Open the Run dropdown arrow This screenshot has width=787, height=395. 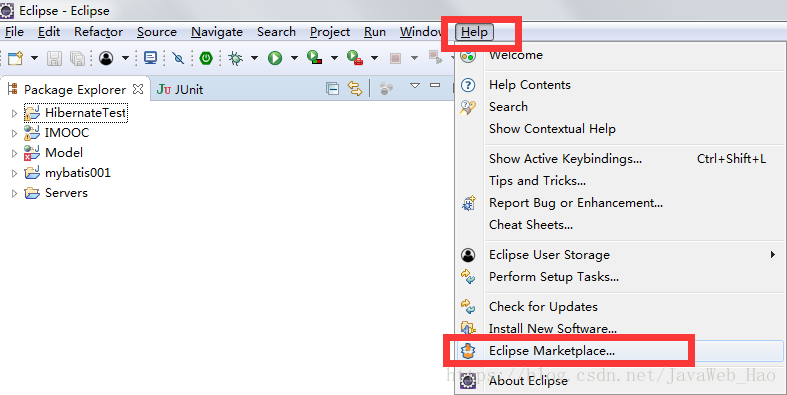click(294, 58)
